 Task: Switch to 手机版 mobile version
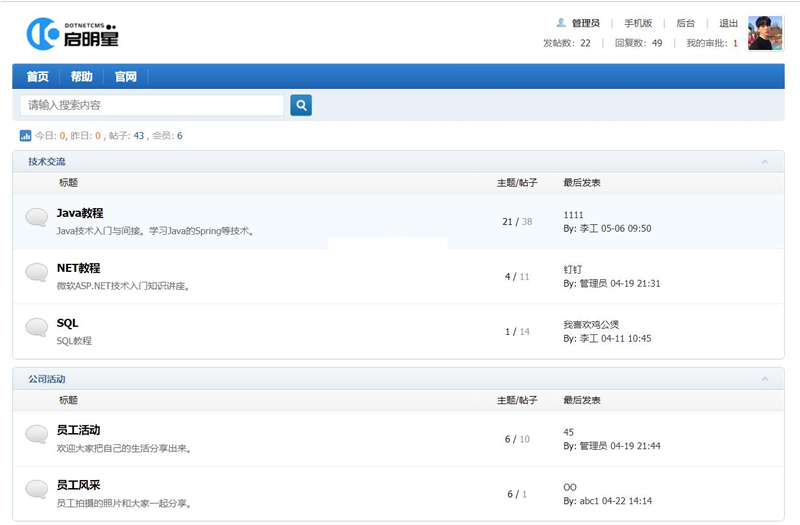638,23
